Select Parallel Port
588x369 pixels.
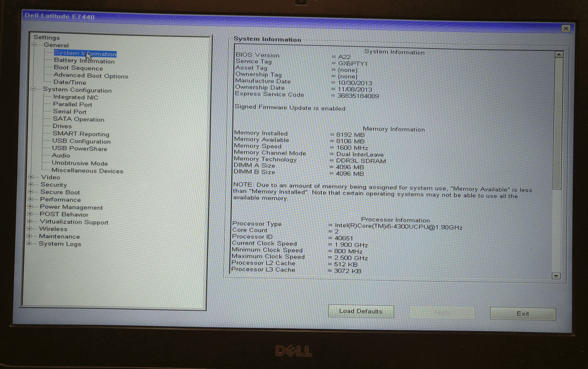[73, 104]
